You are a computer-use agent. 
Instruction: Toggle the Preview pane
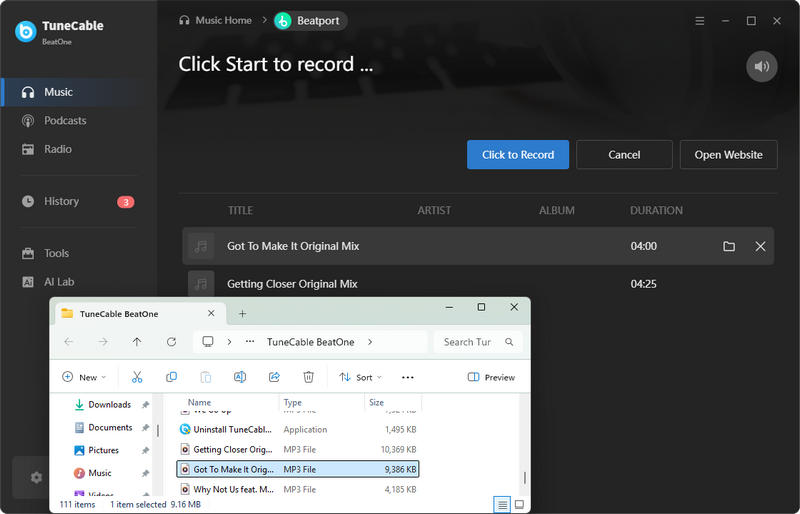tap(491, 377)
